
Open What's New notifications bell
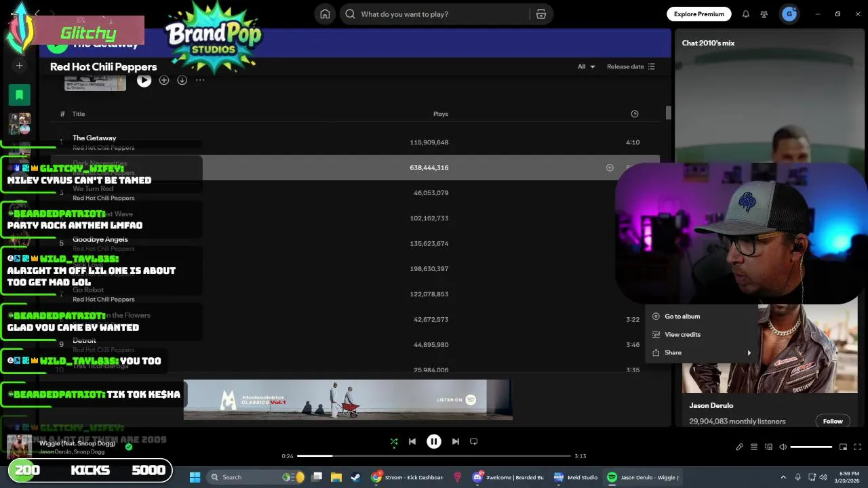(x=745, y=14)
